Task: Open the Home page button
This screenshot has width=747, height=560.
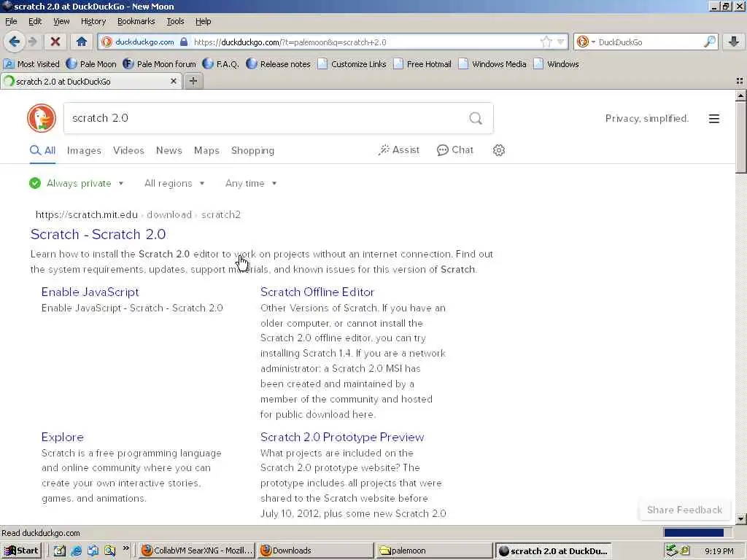Action: (x=82, y=42)
